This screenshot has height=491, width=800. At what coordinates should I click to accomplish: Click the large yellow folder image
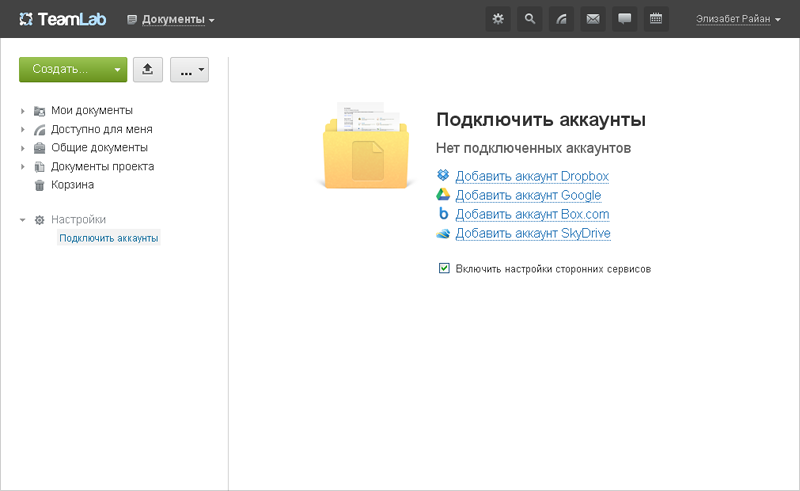pyautogui.click(x=366, y=146)
